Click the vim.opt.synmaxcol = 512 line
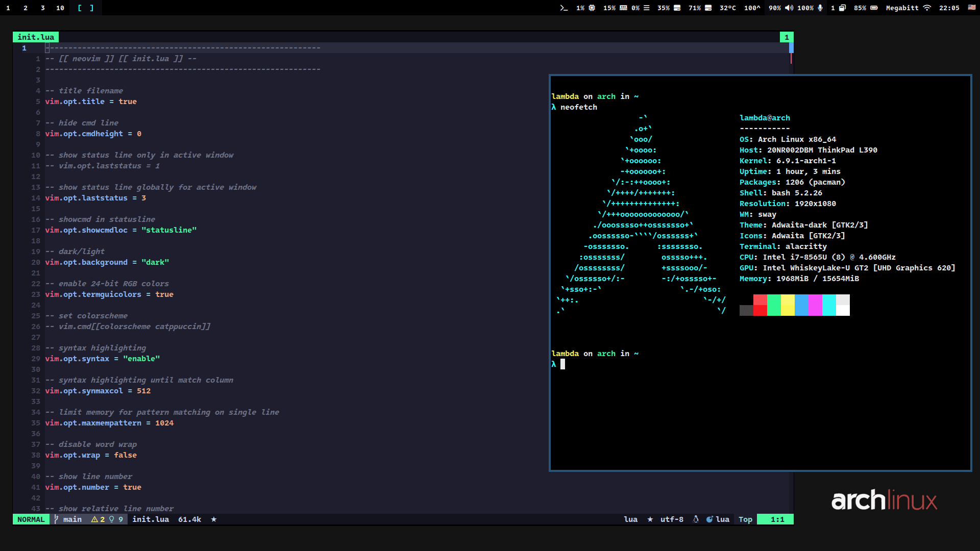Screen dimensions: 980x551 [x=98, y=391]
